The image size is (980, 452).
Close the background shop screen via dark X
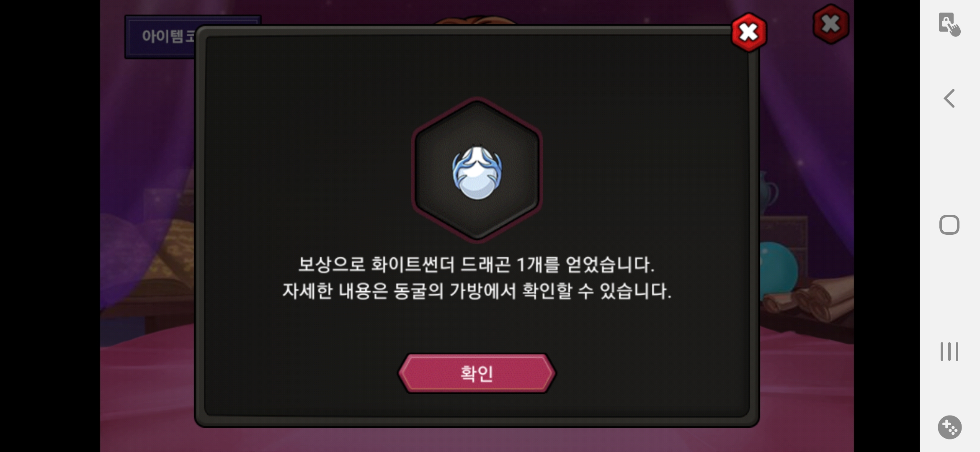[831, 24]
